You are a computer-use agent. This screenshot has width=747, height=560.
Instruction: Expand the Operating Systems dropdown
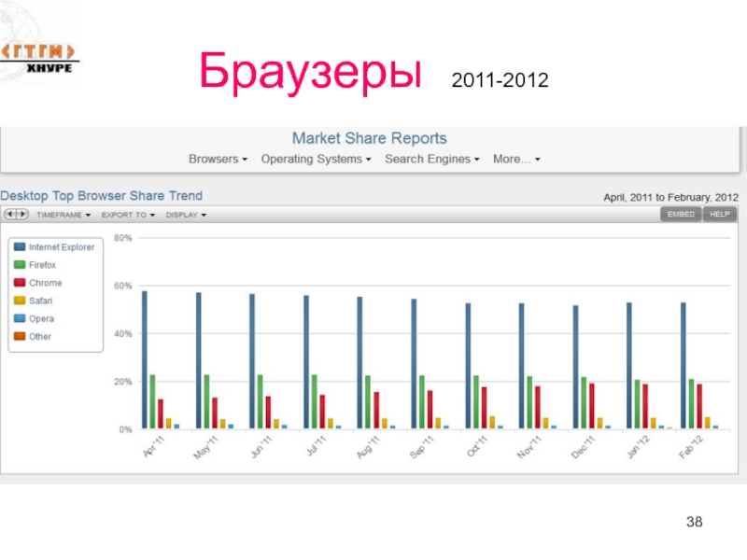click(x=316, y=160)
